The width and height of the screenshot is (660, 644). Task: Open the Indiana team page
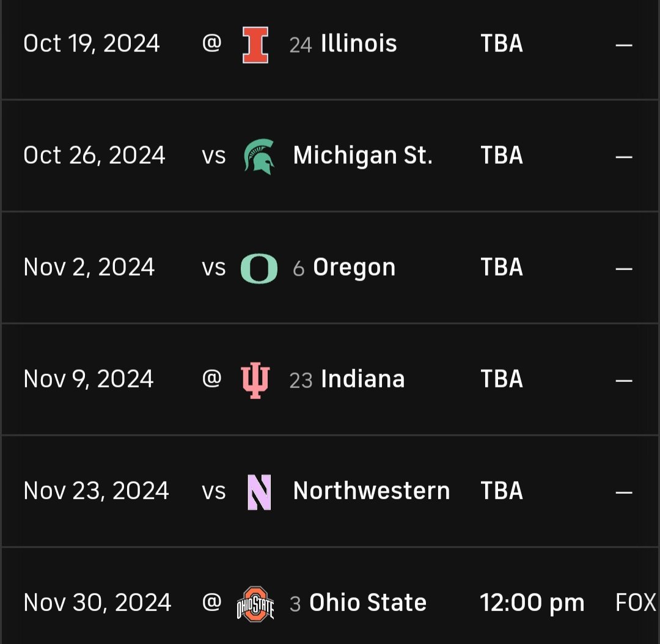pyautogui.click(x=363, y=379)
